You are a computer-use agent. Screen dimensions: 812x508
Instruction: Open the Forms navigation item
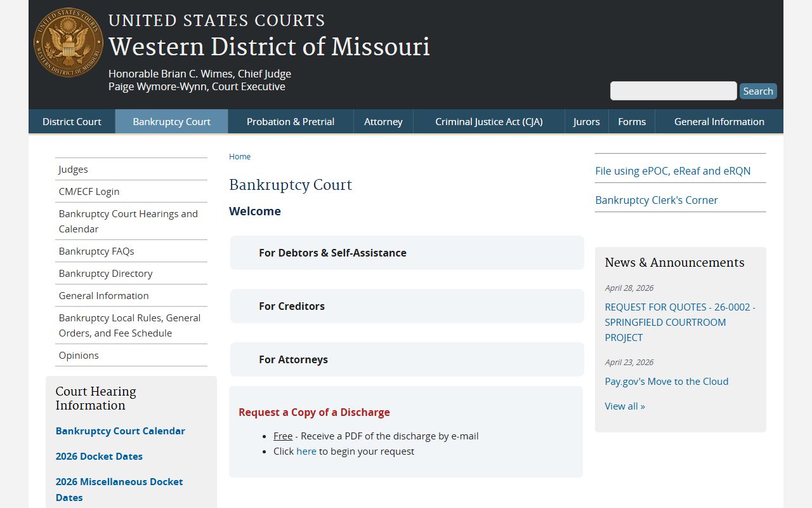point(632,121)
